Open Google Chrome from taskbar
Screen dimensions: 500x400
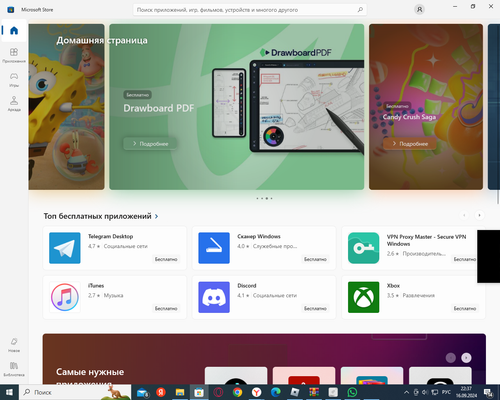(237, 392)
